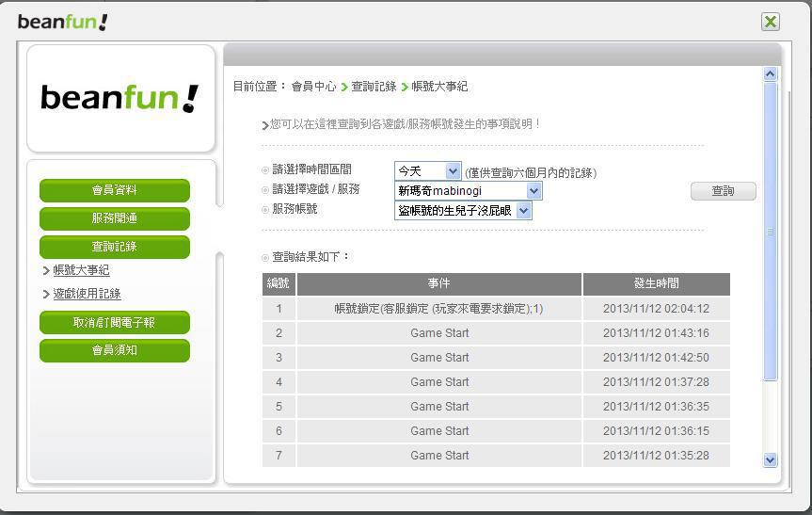Screen dimensions: 812x515
Task: Click the 請選擇時間區間 label
Action: tap(311, 169)
